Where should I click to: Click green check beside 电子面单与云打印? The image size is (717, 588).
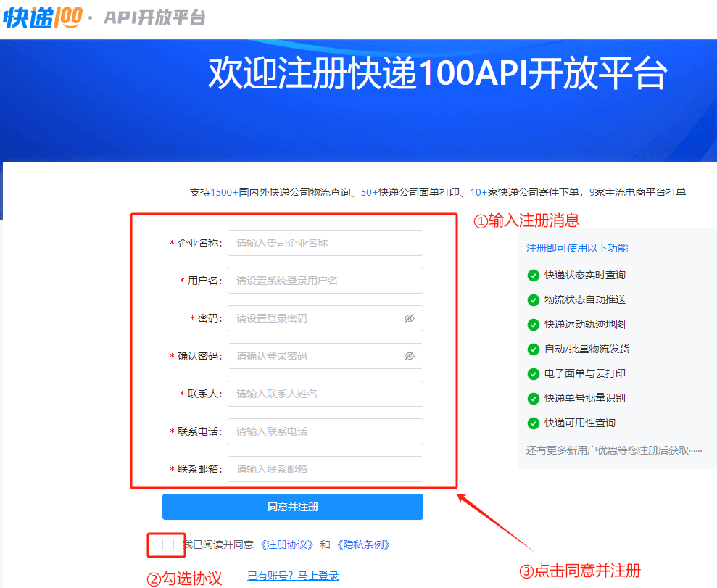pyautogui.click(x=534, y=374)
